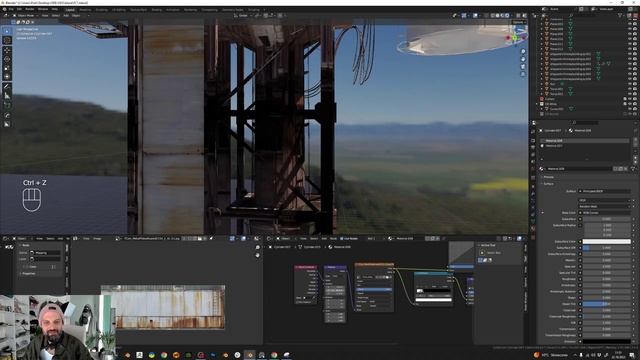Open the node editor Add menu

coord(324,238)
